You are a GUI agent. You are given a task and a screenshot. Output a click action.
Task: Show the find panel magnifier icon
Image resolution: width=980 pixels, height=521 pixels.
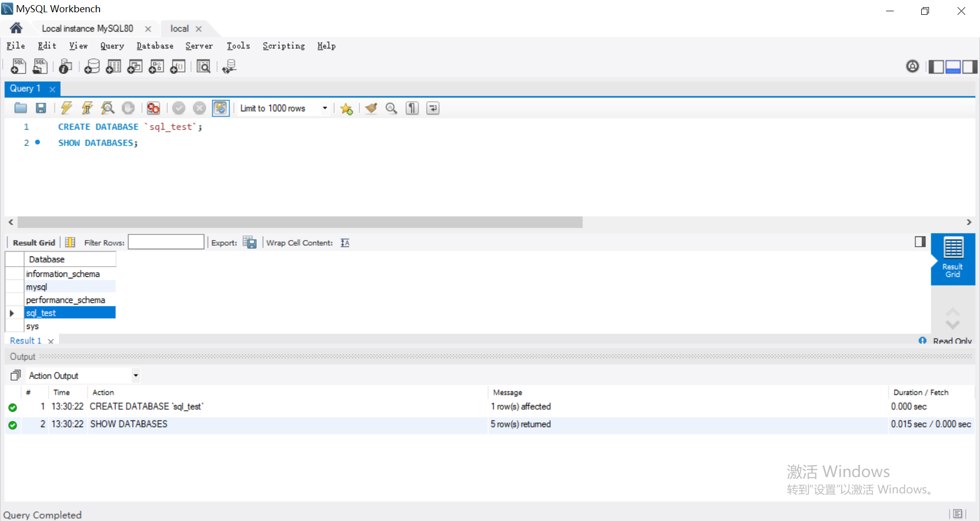tap(391, 108)
